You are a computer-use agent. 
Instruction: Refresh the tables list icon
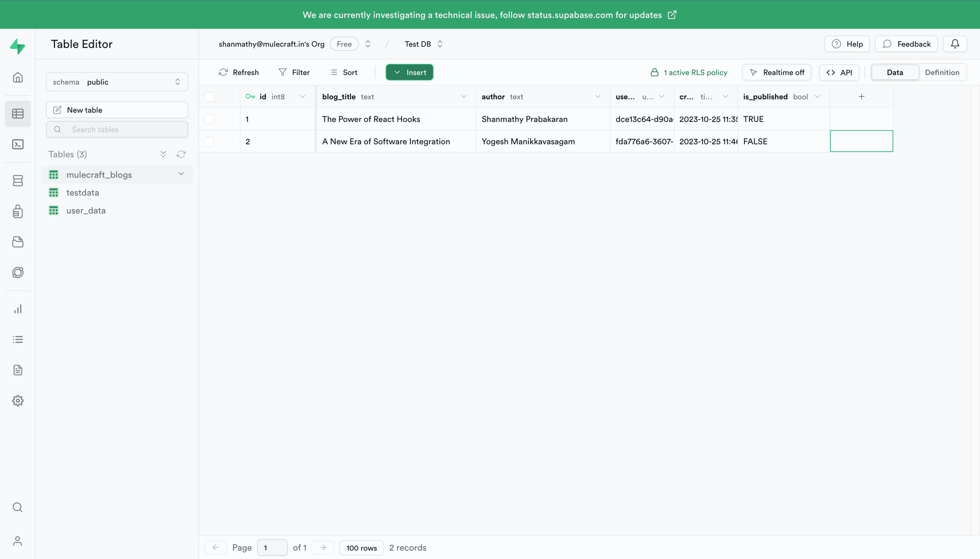181,154
